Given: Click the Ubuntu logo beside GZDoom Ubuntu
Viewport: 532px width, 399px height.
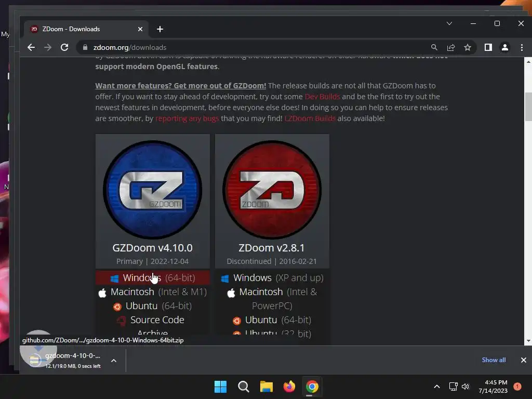Looking at the screenshot, I should 117,307.
